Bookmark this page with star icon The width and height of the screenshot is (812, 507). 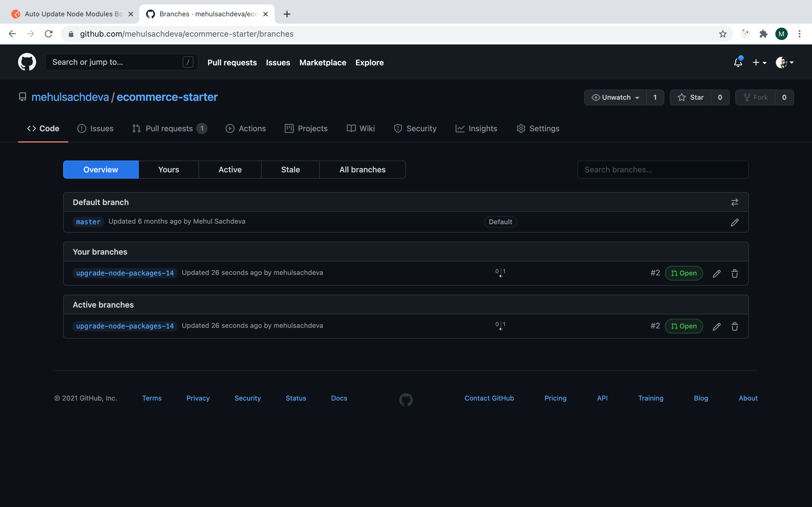point(723,34)
